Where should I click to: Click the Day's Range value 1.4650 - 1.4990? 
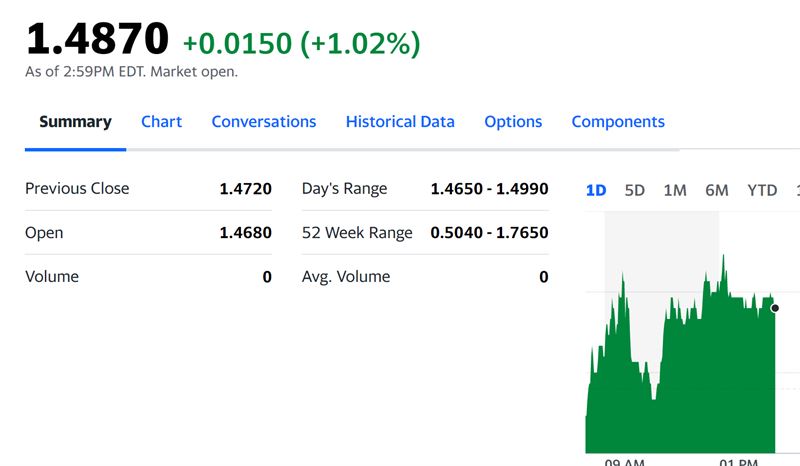pos(489,189)
